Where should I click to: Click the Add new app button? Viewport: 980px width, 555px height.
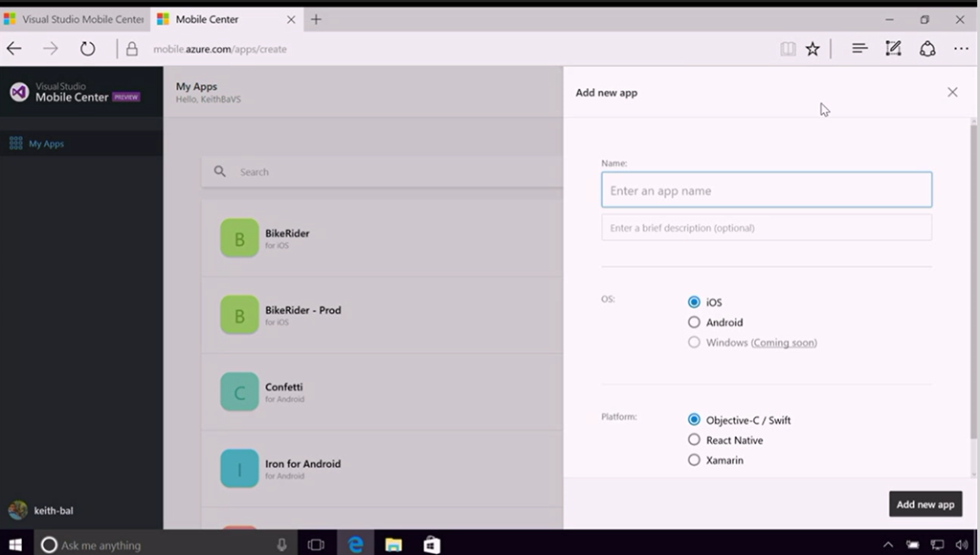pyautogui.click(x=924, y=504)
